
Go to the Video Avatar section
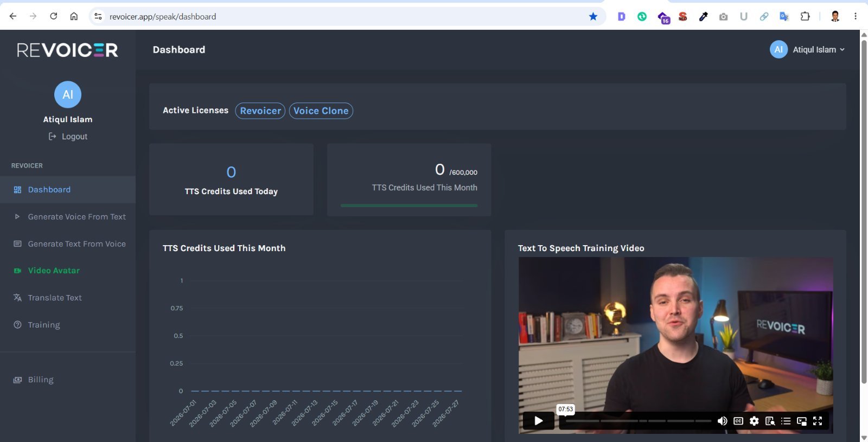tap(68, 270)
